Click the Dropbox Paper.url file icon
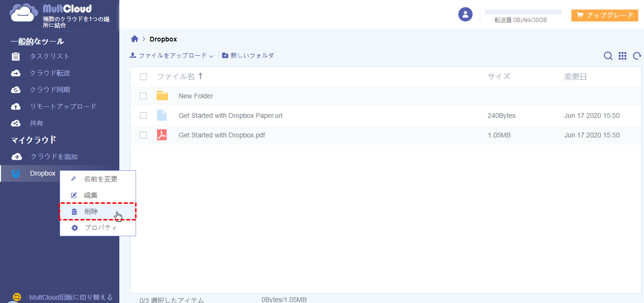644x303 pixels. click(162, 115)
